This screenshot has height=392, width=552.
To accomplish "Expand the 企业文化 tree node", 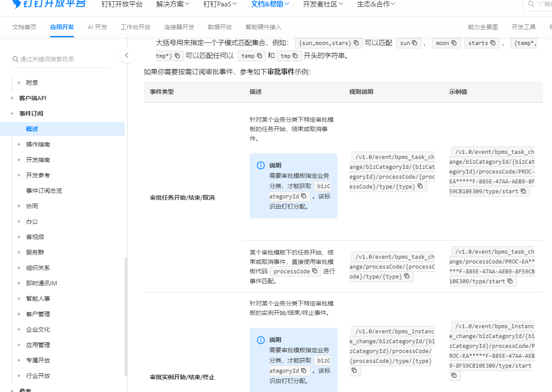I will tap(19, 329).
